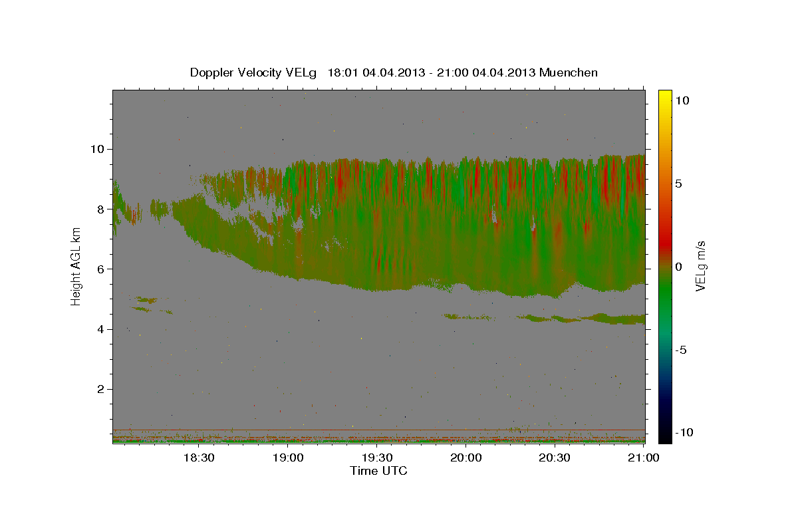Click the 19:00 time tick label
The height and width of the screenshot is (532, 798).
288,458
